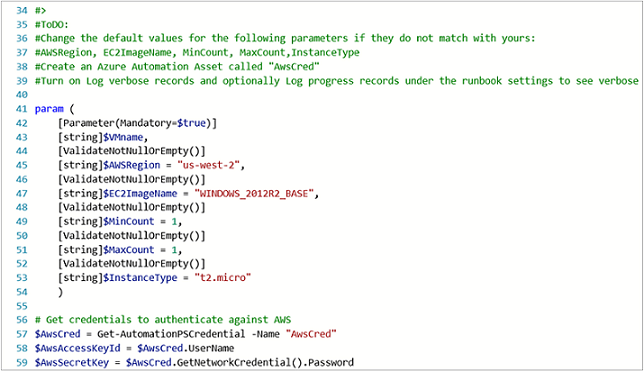This screenshot has width=644, height=371.
Task: Click comment "# Get credentials to authenticate"
Action: (163, 320)
